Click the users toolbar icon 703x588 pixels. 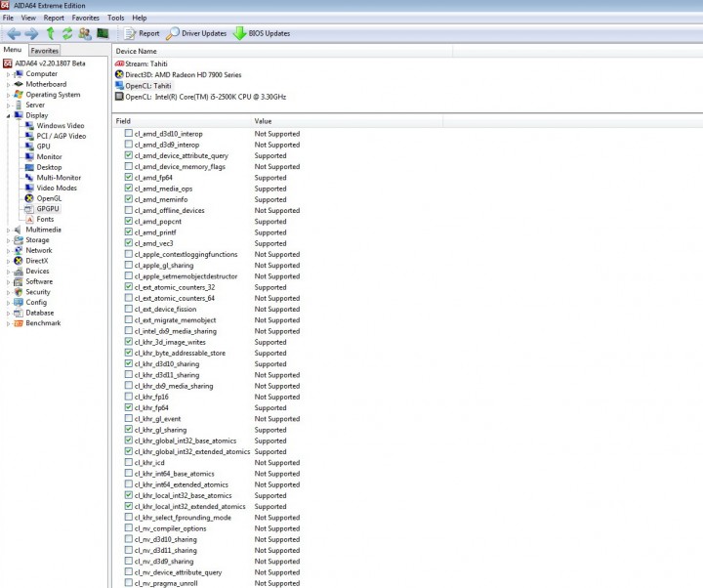pos(85,33)
